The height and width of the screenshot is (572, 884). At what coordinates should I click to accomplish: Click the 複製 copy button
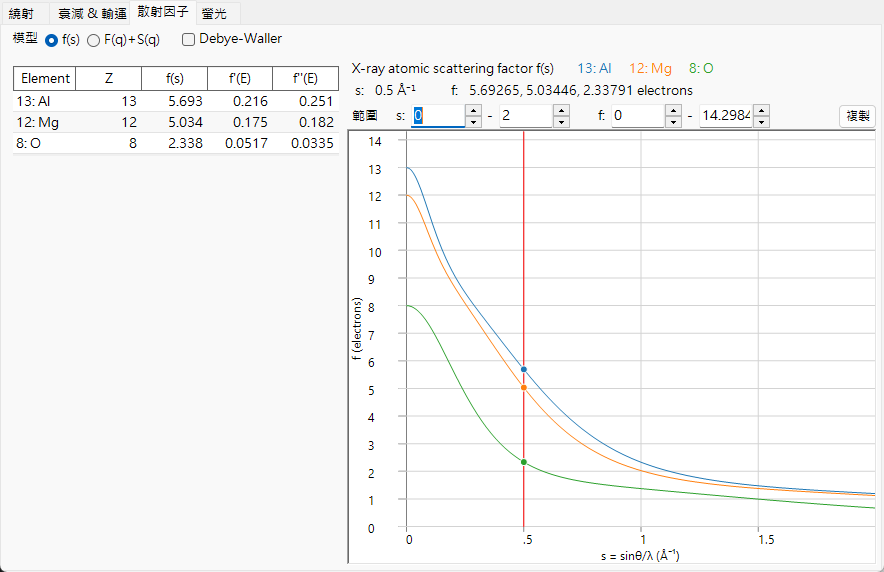(858, 116)
